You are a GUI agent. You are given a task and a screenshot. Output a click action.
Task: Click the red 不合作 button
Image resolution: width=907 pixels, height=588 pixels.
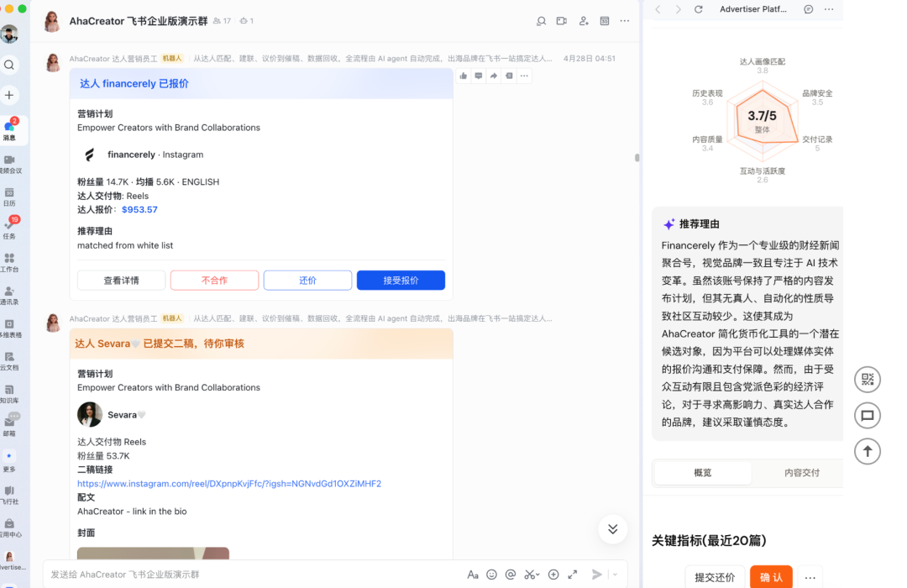point(215,280)
